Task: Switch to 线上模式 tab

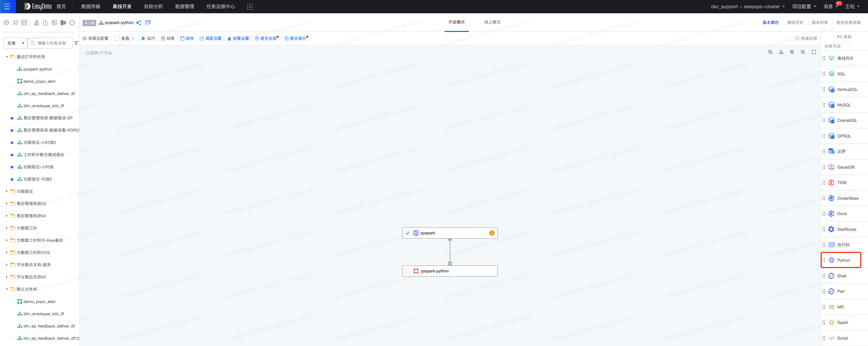Action: [x=492, y=22]
